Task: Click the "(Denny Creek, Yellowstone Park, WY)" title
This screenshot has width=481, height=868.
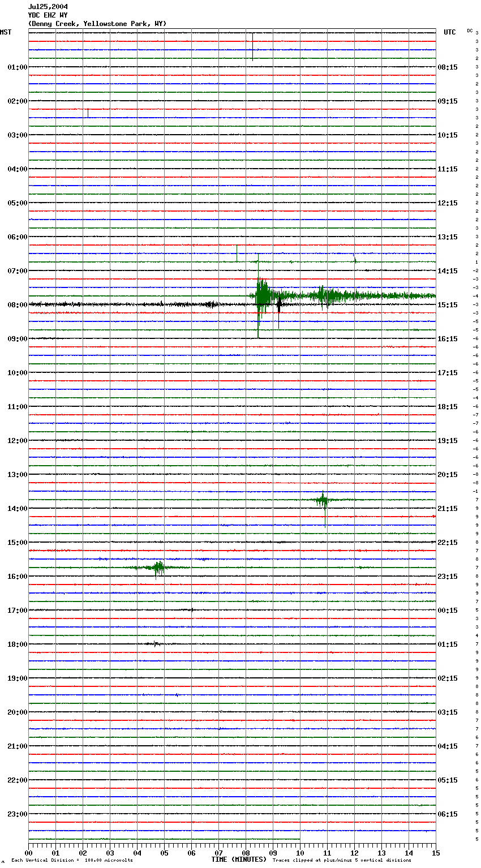Action: [x=97, y=24]
